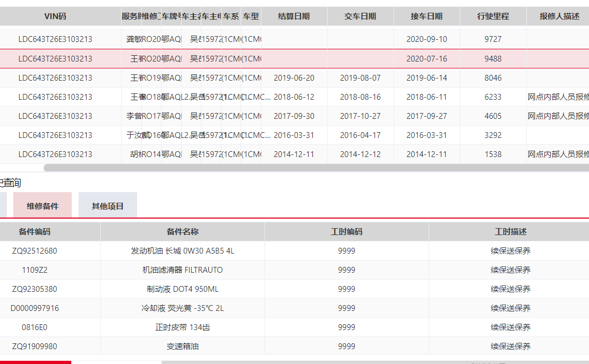Click delivery date 2019-08-07
589x364 pixels.
pos(360,77)
